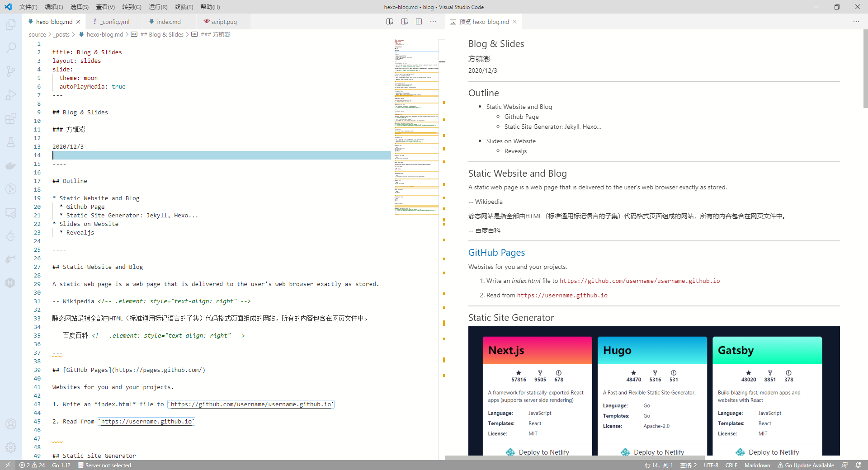
Task: Switch to the _config.yml tab
Action: [115, 22]
